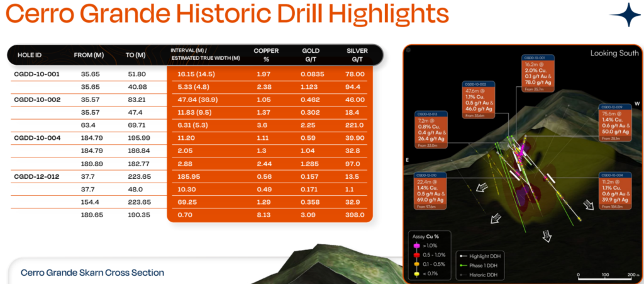Click the yellow < 0.1% legend marker
The width and height of the screenshot is (644, 284).
[x=416, y=273]
